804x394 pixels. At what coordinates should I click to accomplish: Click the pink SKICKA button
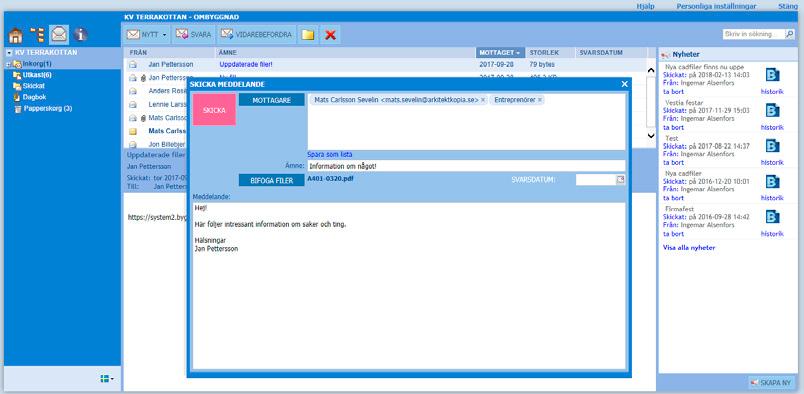click(214, 109)
